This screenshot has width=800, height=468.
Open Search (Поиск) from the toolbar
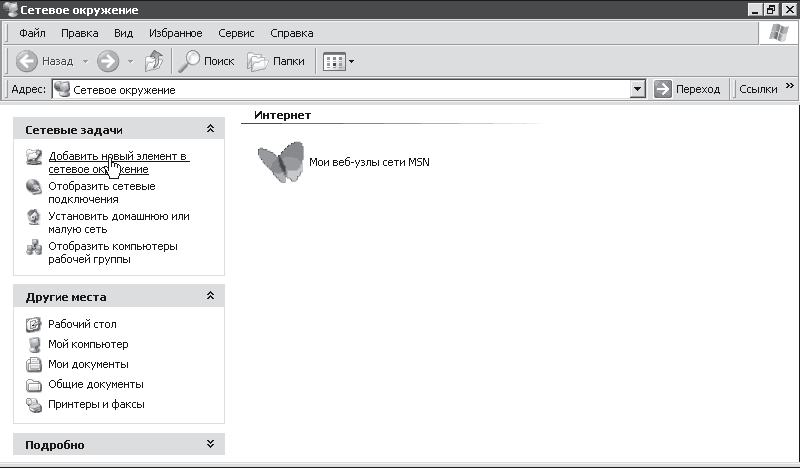(x=206, y=61)
